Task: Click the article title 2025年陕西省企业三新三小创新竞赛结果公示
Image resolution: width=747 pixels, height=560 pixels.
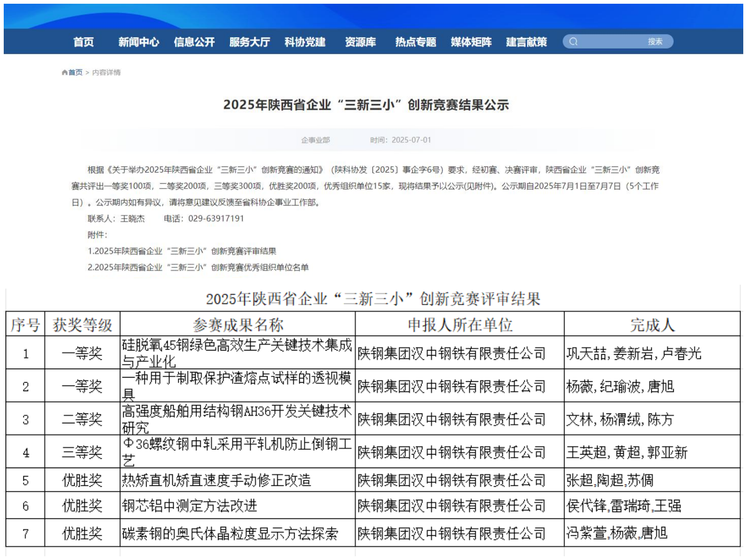Action: click(368, 105)
